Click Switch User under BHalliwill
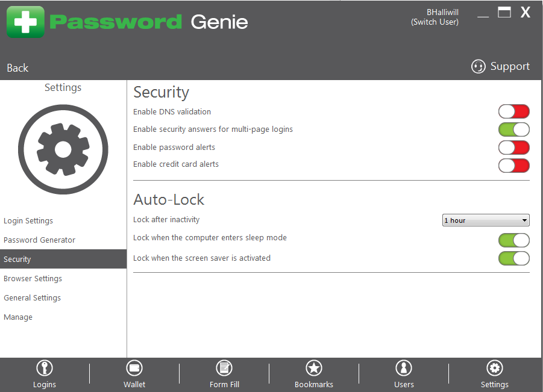 coord(435,22)
